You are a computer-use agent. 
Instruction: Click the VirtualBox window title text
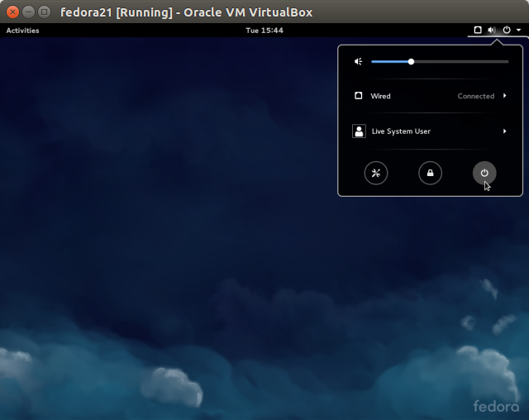tap(187, 12)
